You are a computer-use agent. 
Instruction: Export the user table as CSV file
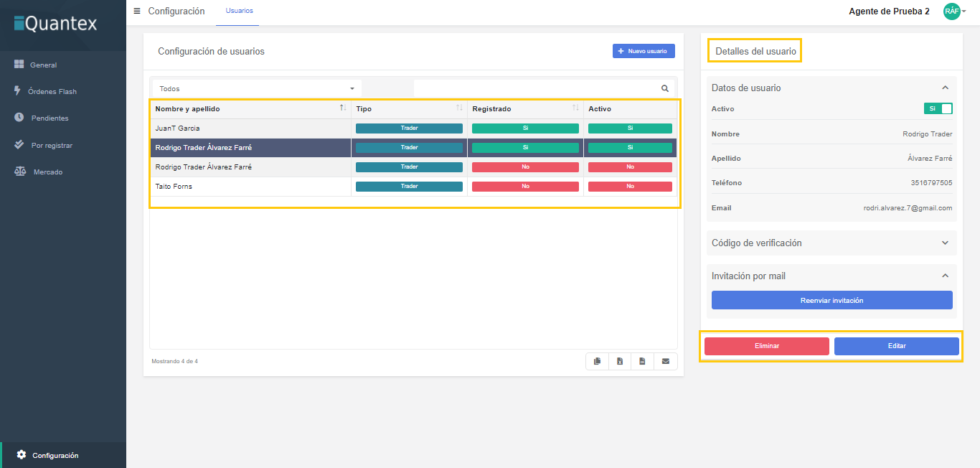coord(642,361)
